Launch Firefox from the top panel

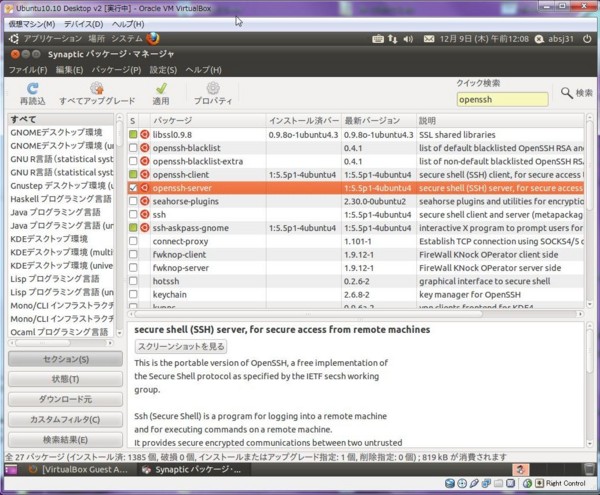153,39
